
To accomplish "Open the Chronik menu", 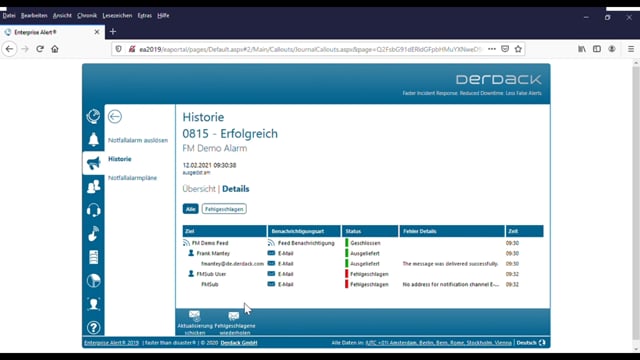I will click(87, 16).
